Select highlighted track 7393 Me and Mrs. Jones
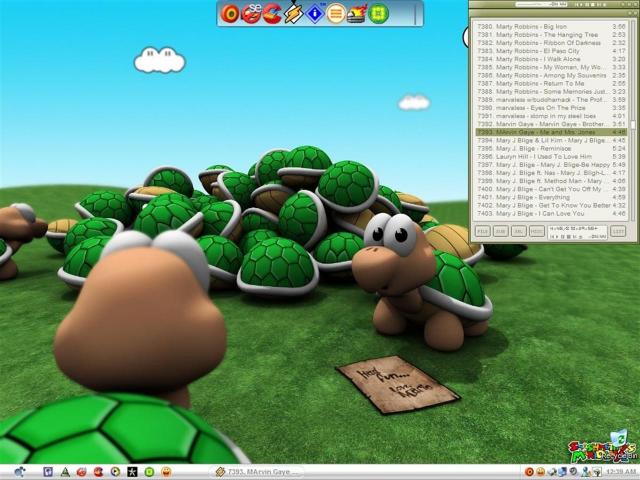Screen dimensions: 640x480 [x=551, y=132]
